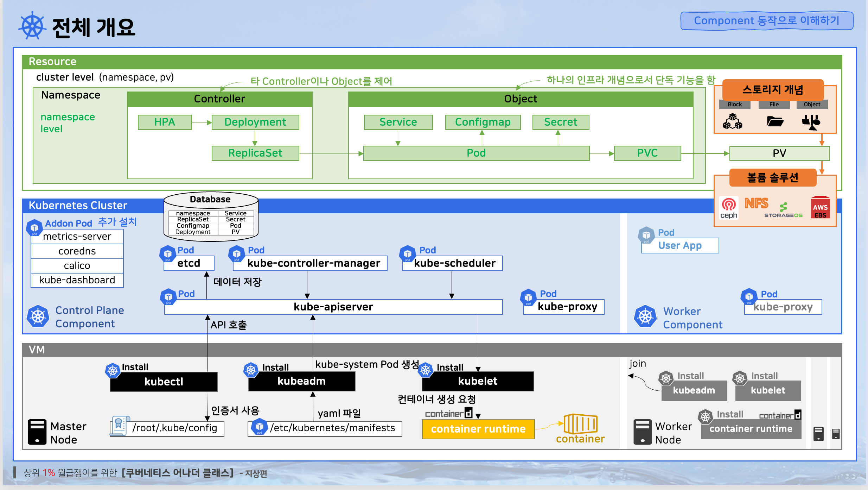Select the Secret box
Viewport: 868px width, 490px height.
561,122
